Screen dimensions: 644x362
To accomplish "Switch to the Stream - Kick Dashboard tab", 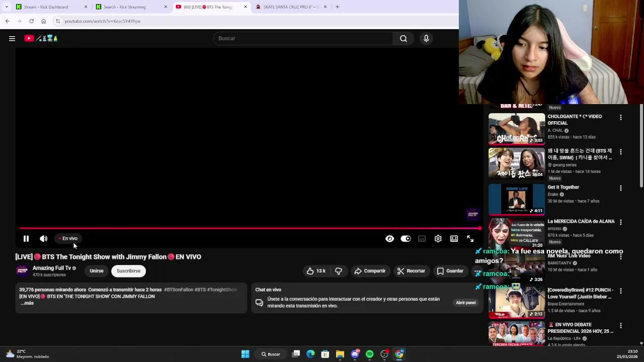I will click(x=51, y=7).
